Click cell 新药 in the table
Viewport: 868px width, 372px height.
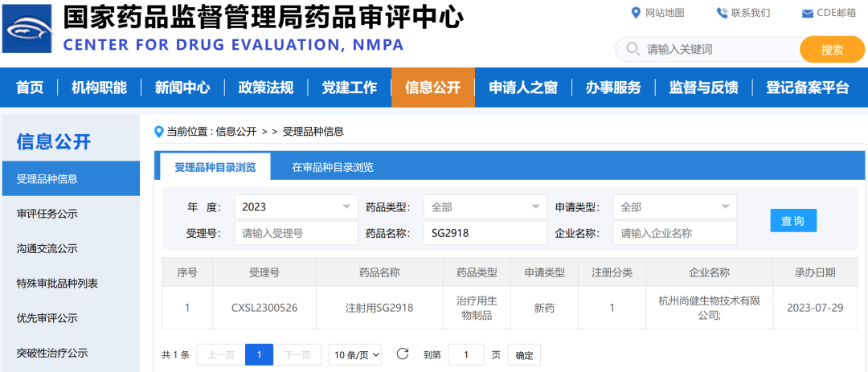tap(545, 309)
